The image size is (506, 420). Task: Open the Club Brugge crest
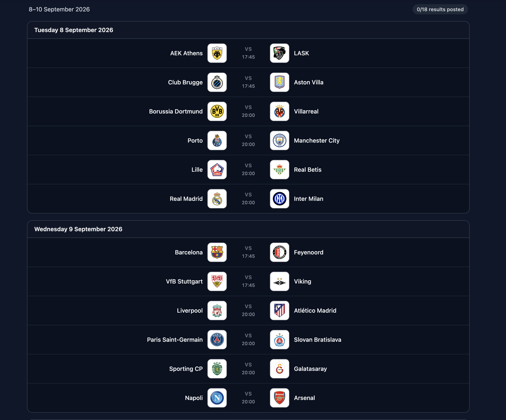click(217, 82)
